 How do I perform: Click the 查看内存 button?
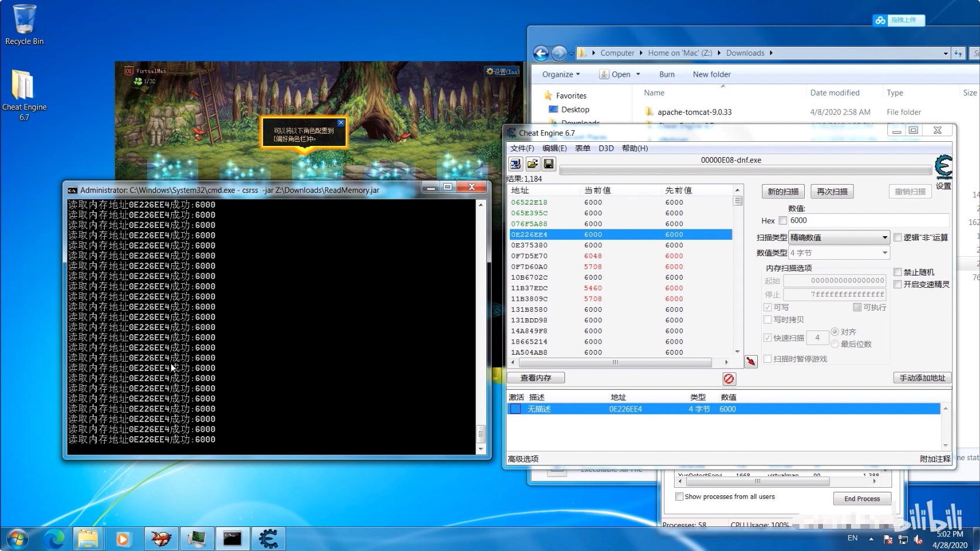[536, 378]
